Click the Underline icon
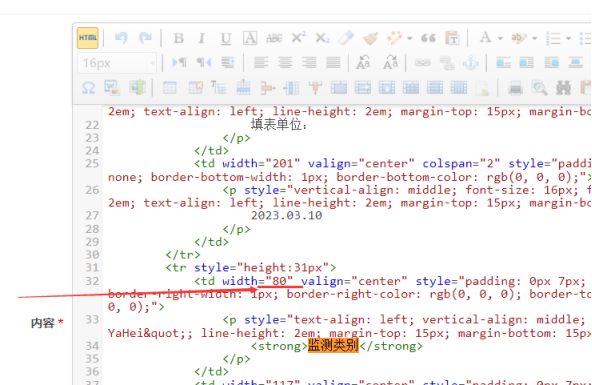This screenshot has width=592, height=385. [x=226, y=38]
